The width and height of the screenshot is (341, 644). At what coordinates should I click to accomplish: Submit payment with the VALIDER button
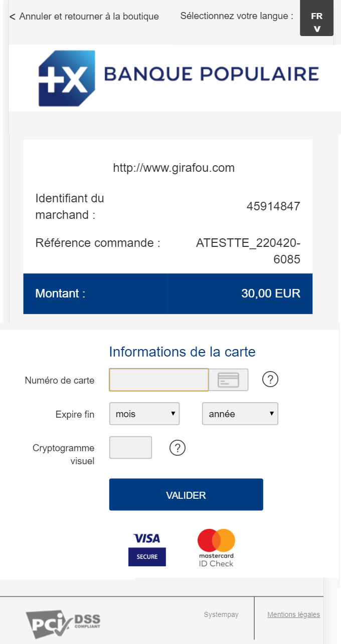click(186, 495)
